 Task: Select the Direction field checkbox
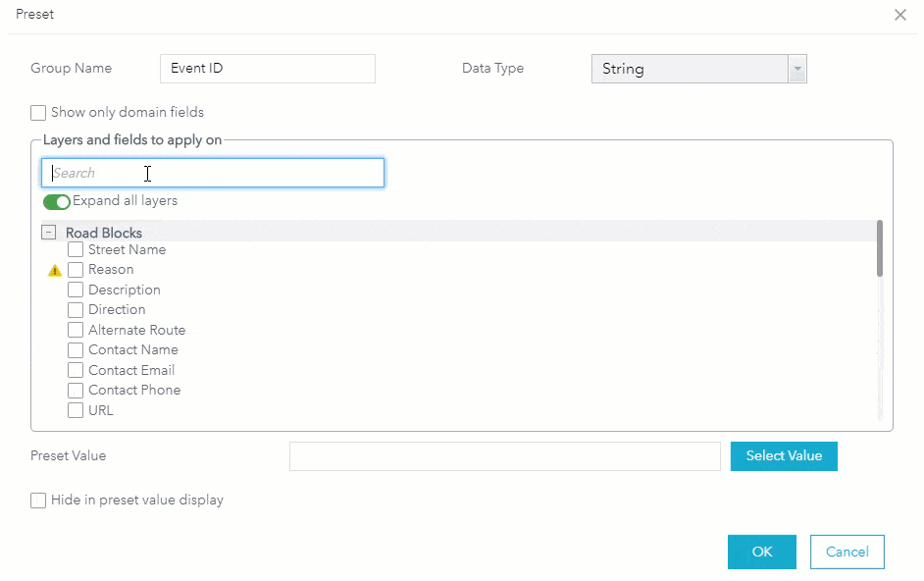pos(76,310)
